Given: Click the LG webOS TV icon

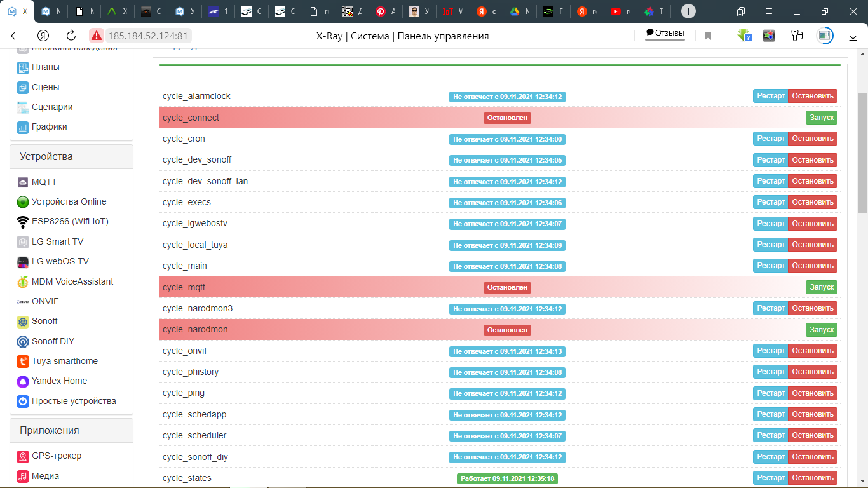Looking at the screenshot, I should pyautogui.click(x=22, y=262).
